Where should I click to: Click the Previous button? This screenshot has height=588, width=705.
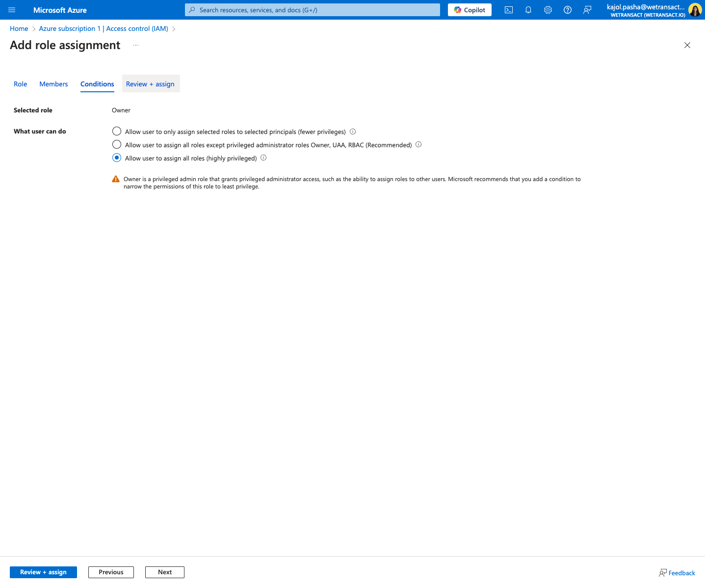[x=111, y=572]
